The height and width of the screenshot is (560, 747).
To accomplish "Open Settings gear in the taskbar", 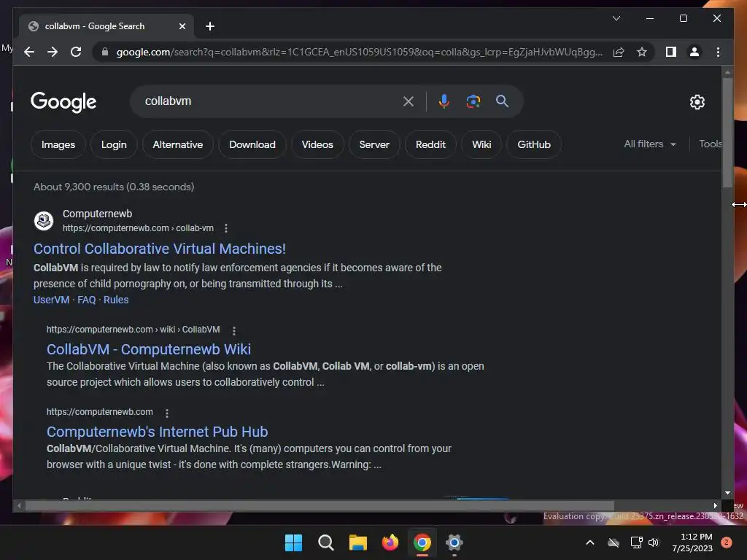I will coord(454,542).
